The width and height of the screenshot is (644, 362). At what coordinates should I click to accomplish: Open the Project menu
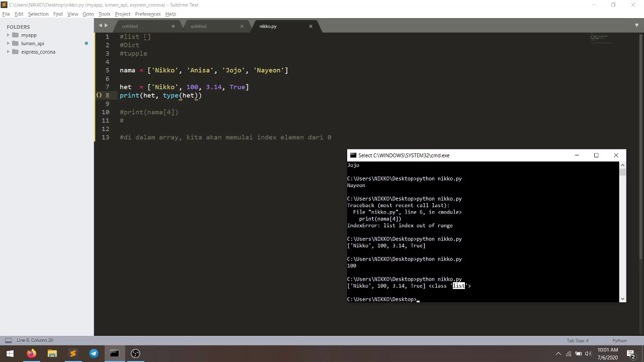[x=122, y=14]
